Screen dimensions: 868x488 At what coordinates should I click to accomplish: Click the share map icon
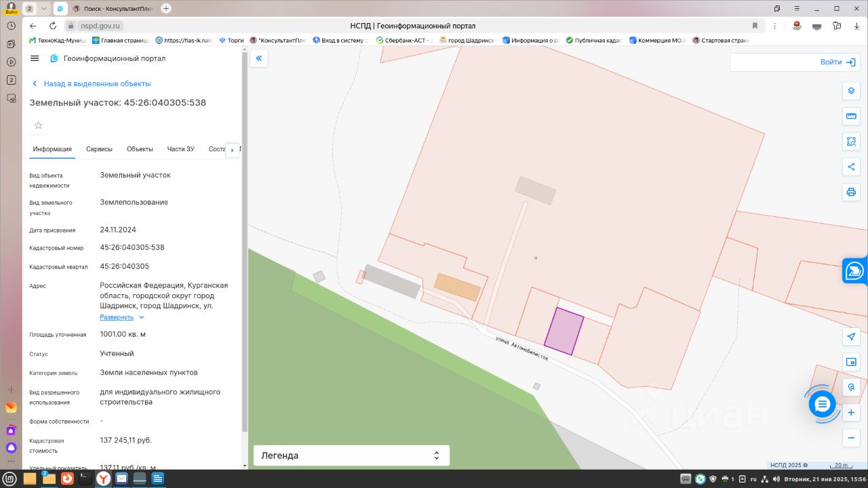(851, 167)
